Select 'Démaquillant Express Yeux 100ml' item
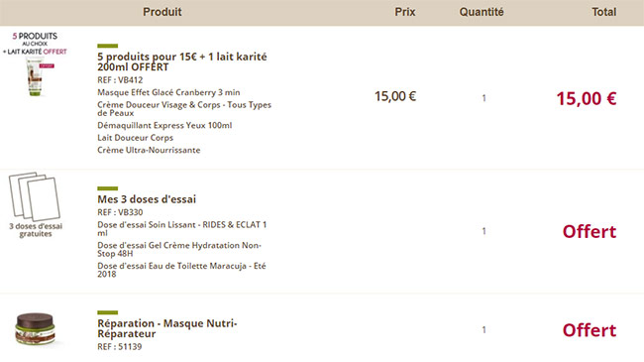The image size is (644, 362). click(x=164, y=126)
